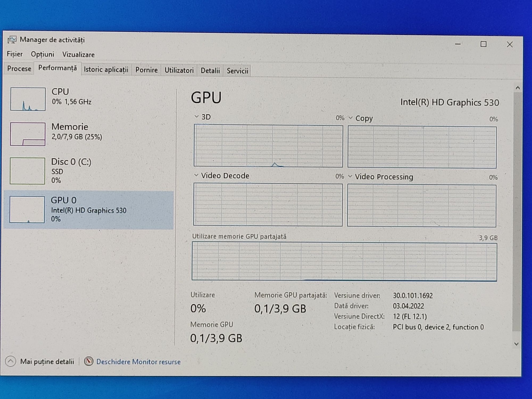Click the Video Decode graph

(x=268, y=205)
